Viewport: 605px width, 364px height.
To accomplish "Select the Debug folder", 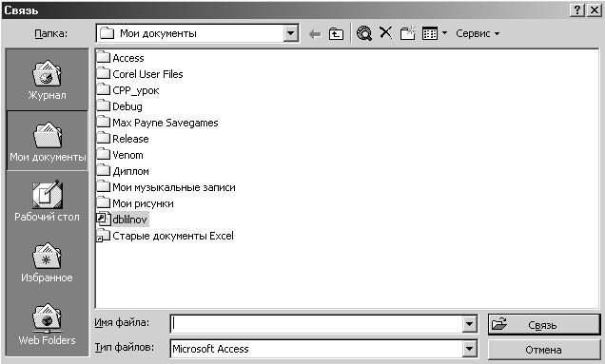I will point(119,106).
